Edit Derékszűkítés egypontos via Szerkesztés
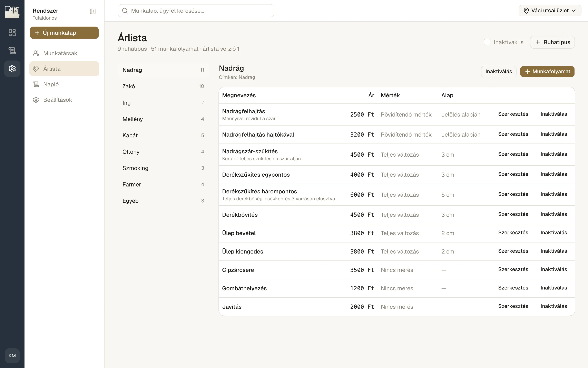588x368 pixels. pyautogui.click(x=513, y=174)
